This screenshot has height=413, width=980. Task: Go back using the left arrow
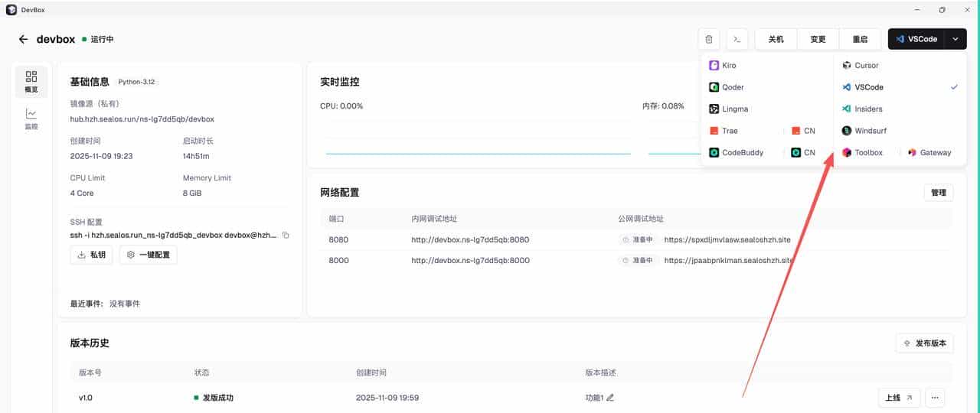point(23,39)
